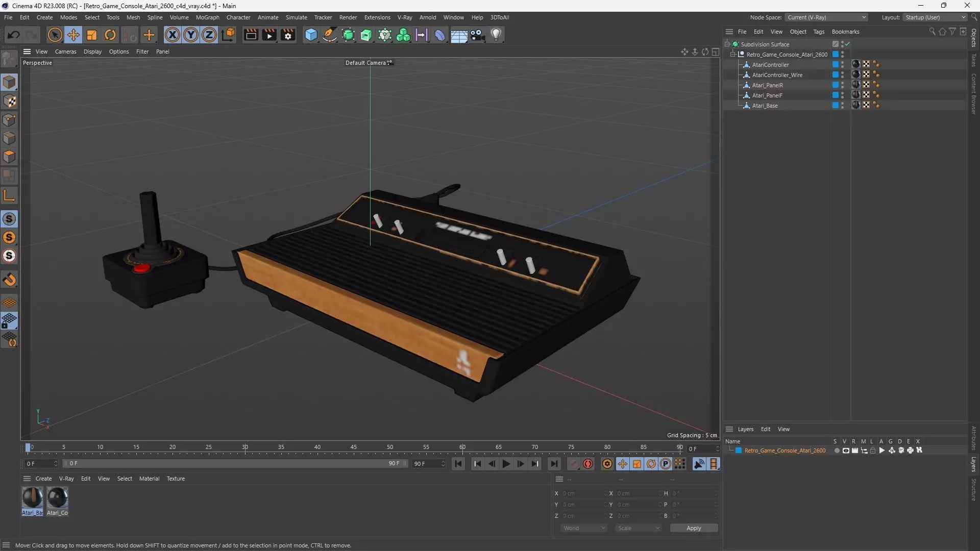Click the Extrude generator icon
Image resolution: width=980 pixels, height=551 pixels.
coord(366,35)
